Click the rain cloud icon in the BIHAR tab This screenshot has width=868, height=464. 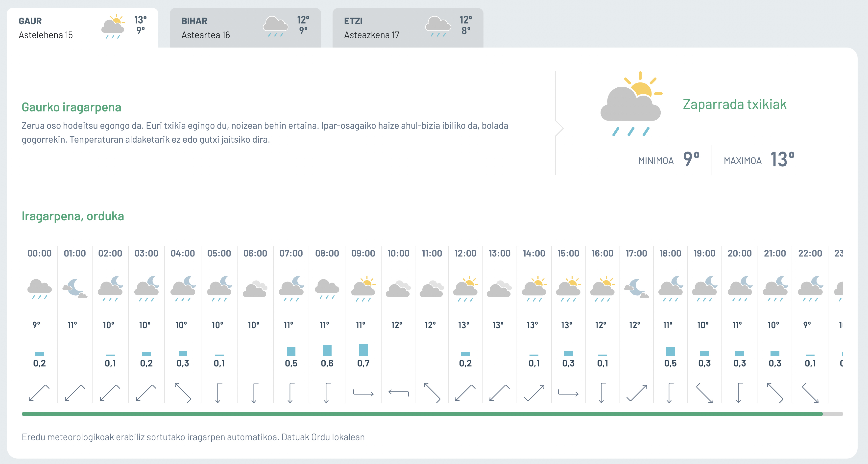tap(275, 27)
